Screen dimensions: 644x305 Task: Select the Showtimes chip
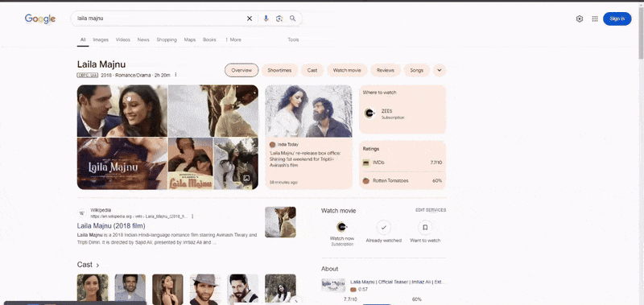(279, 70)
